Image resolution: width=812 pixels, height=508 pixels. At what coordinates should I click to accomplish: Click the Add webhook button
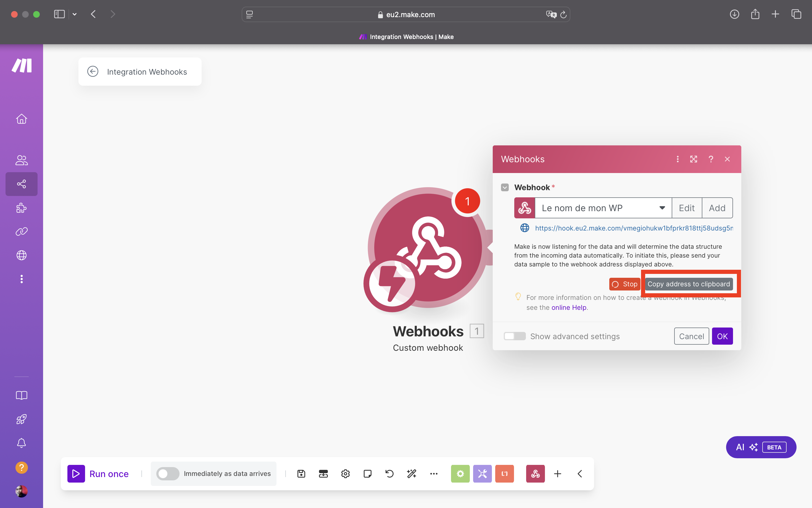click(717, 208)
